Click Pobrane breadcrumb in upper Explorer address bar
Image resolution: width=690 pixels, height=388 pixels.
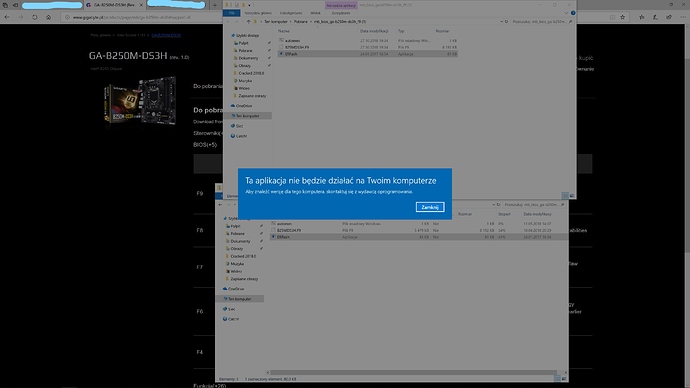point(301,22)
